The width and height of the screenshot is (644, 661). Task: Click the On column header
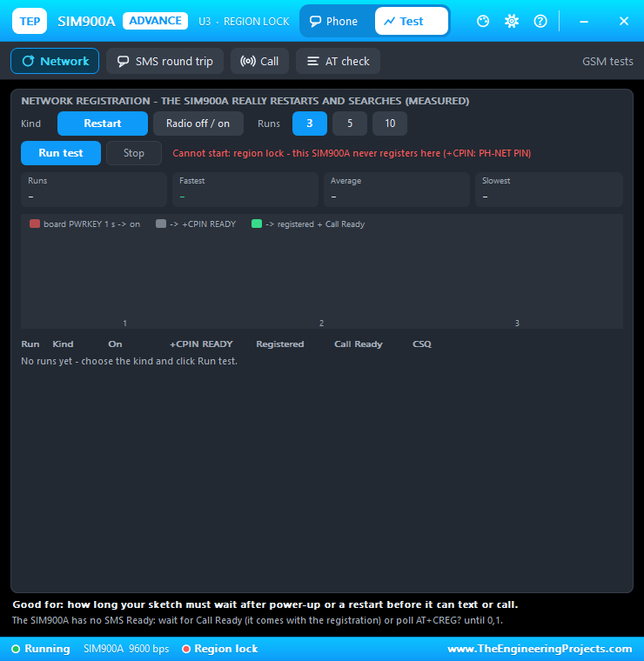[x=115, y=344]
